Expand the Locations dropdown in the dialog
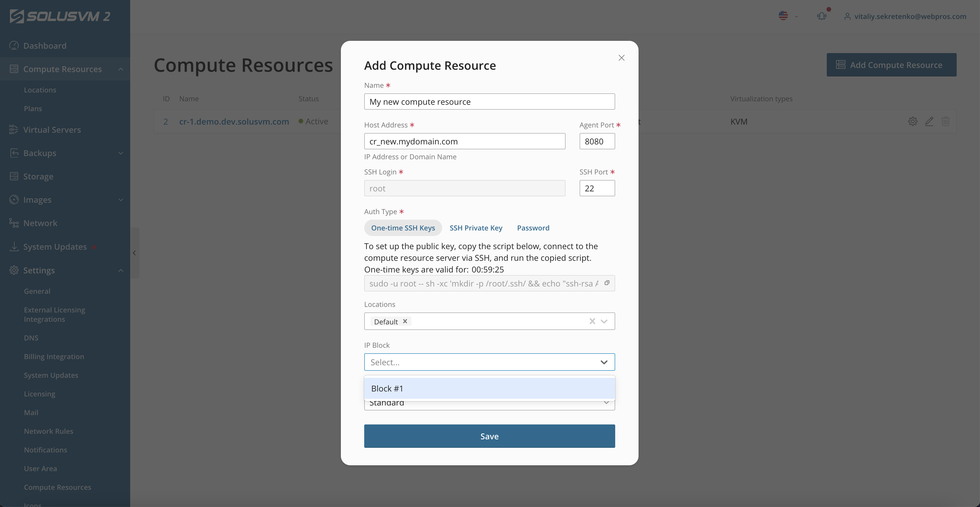 604,321
